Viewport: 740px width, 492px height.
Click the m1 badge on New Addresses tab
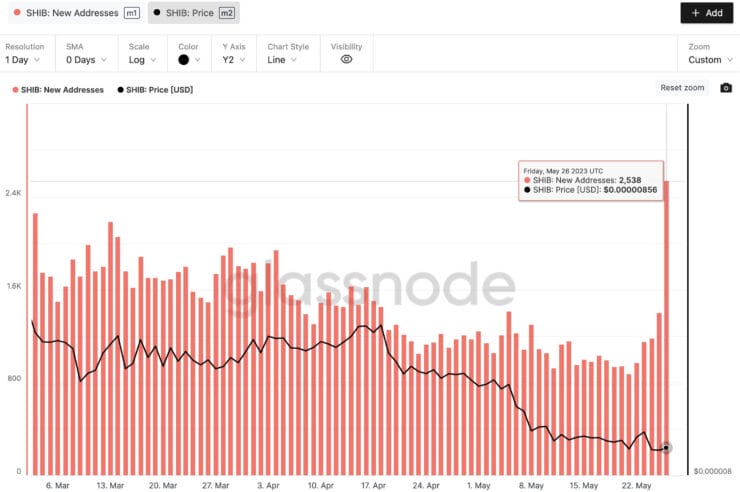132,13
